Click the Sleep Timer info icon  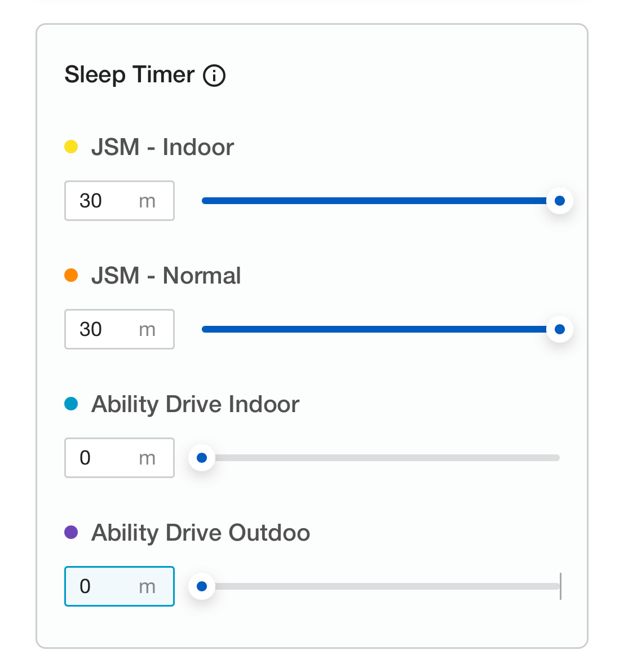(214, 75)
